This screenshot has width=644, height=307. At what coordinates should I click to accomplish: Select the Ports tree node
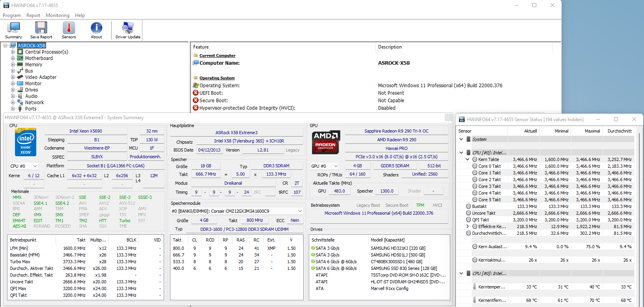[x=31, y=109]
